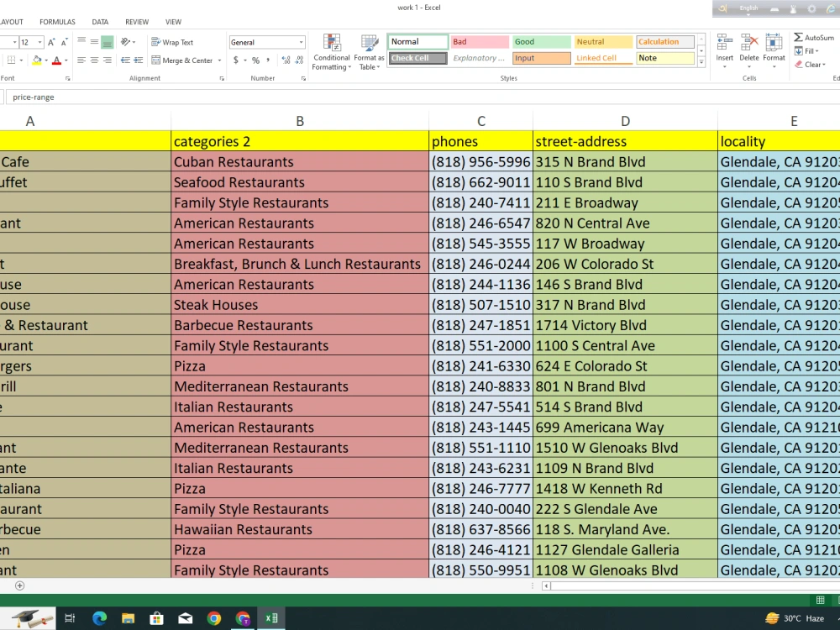Viewport: 840px width, 630px height.
Task: Apply the Good cell style
Action: (x=541, y=40)
